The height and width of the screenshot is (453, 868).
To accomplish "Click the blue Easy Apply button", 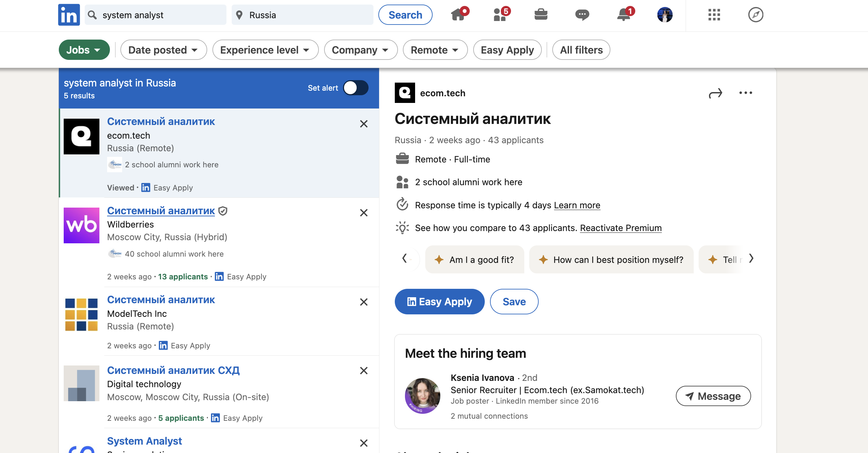I will click(x=439, y=301).
